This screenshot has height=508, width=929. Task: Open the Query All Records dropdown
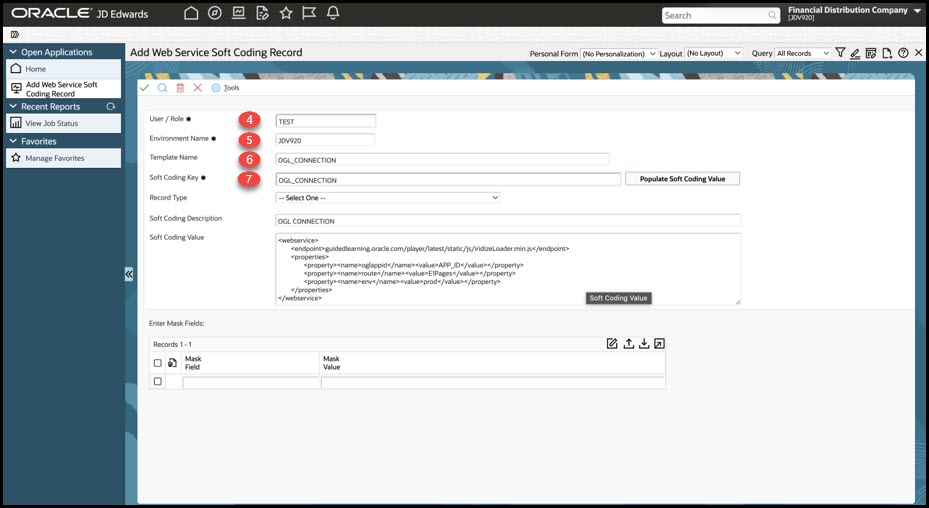coord(803,53)
